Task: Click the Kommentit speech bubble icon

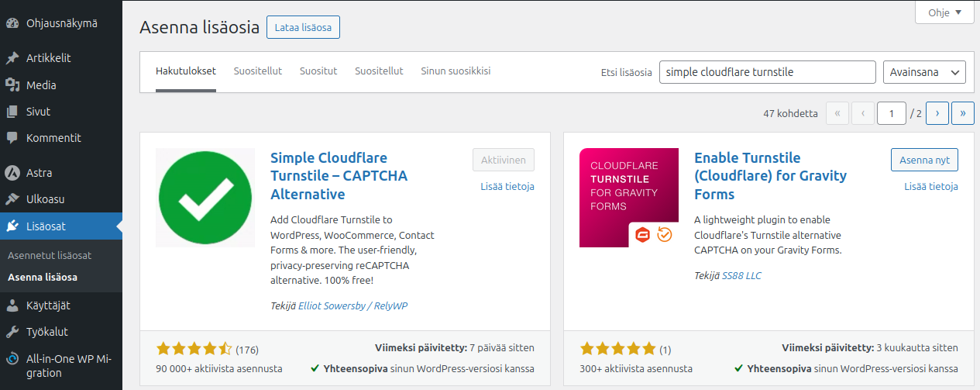Action: (12, 138)
